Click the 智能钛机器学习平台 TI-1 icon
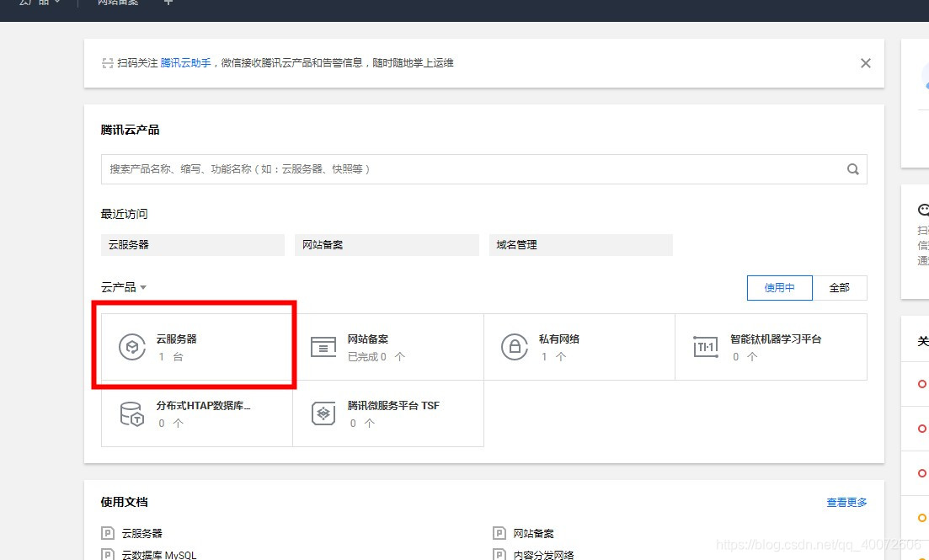The height and width of the screenshot is (560, 929). (706, 347)
